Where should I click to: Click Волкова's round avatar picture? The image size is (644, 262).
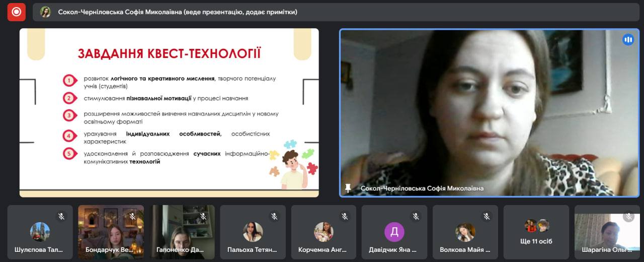coord(465,232)
